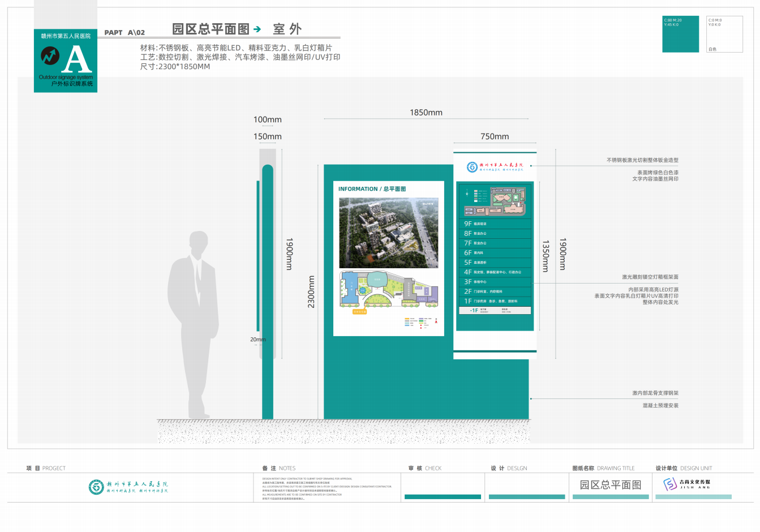Click the 750mm dimension label
This screenshot has width=760, height=532.
[495, 136]
